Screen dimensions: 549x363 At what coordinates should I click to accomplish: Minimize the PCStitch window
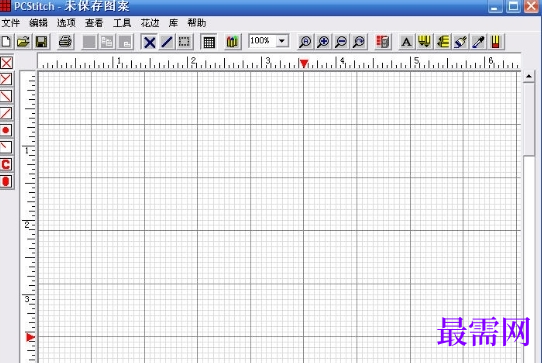(495, 6)
